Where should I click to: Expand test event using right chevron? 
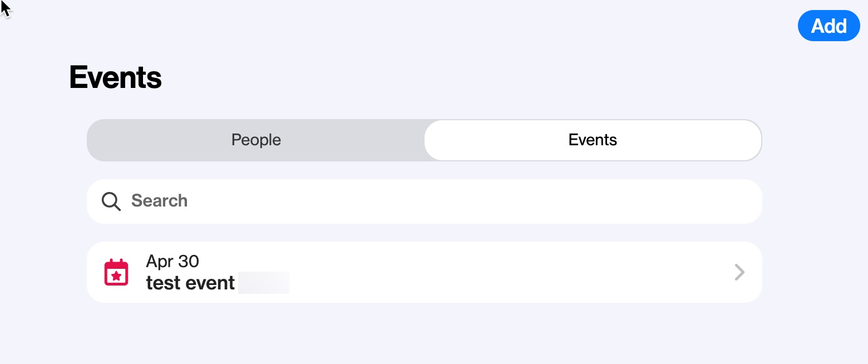click(x=739, y=272)
